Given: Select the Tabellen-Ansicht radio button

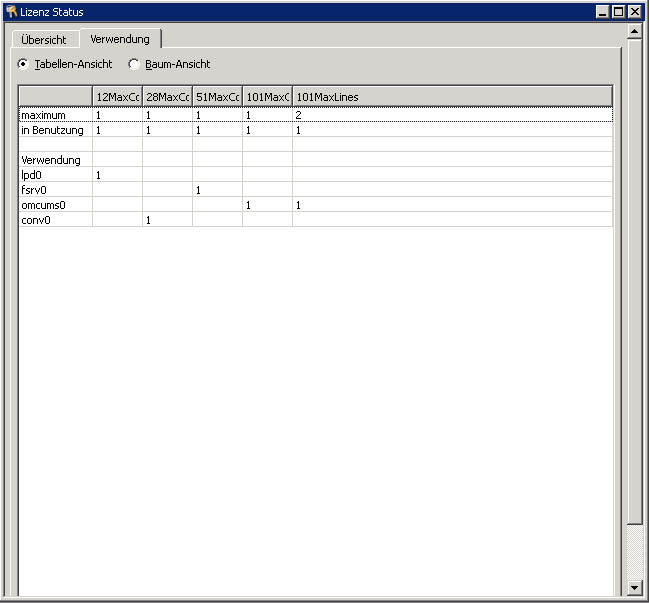Looking at the screenshot, I should tap(24, 64).
